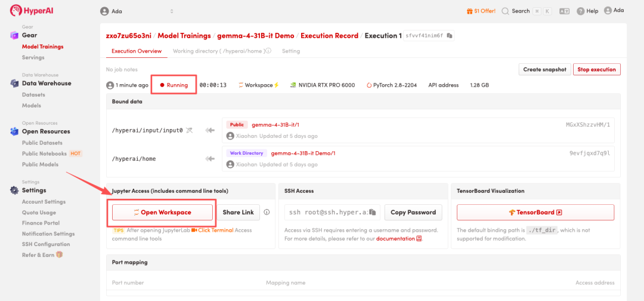Open the TensorBoard visualization button
This screenshot has width=644, height=301.
pos(535,212)
